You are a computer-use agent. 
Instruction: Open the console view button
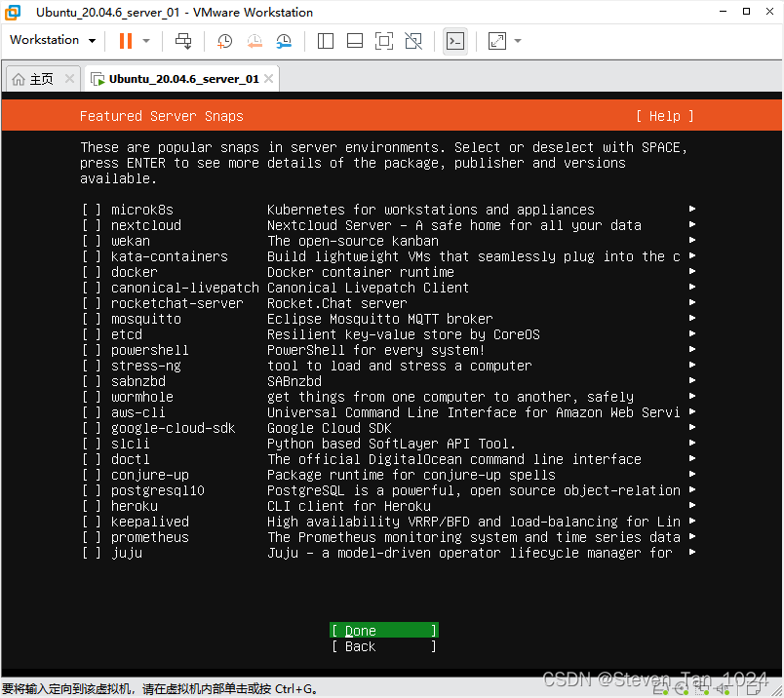tap(455, 41)
